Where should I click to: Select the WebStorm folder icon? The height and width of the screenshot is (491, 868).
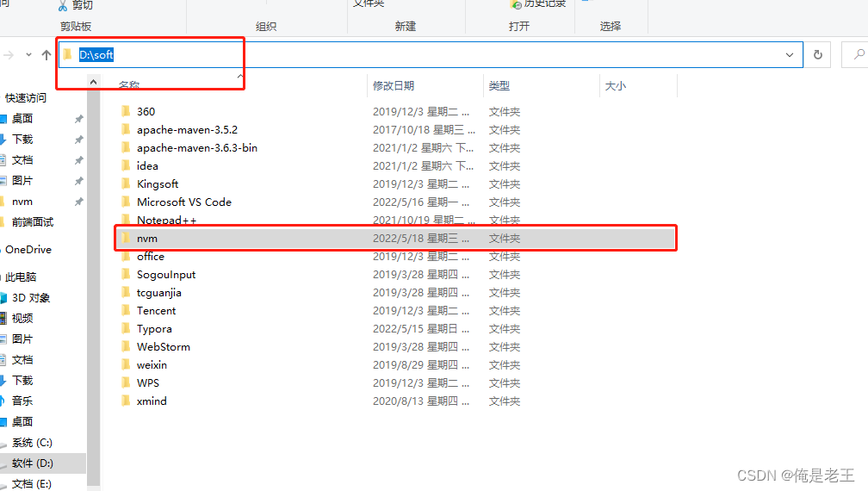coord(126,346)
